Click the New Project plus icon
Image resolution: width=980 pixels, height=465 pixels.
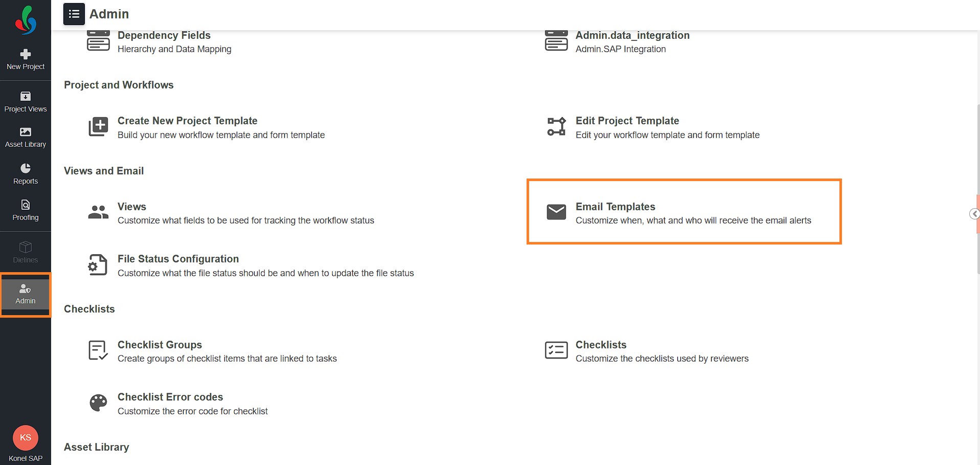click(x=26, y=54)
